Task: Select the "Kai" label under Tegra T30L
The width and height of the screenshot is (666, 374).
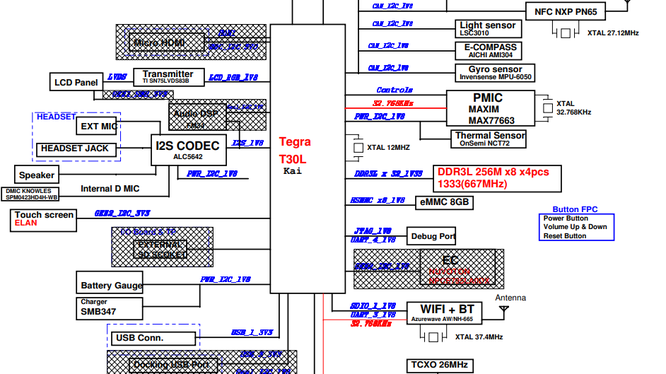Action: pyautogui.click(x=293, y=171)
